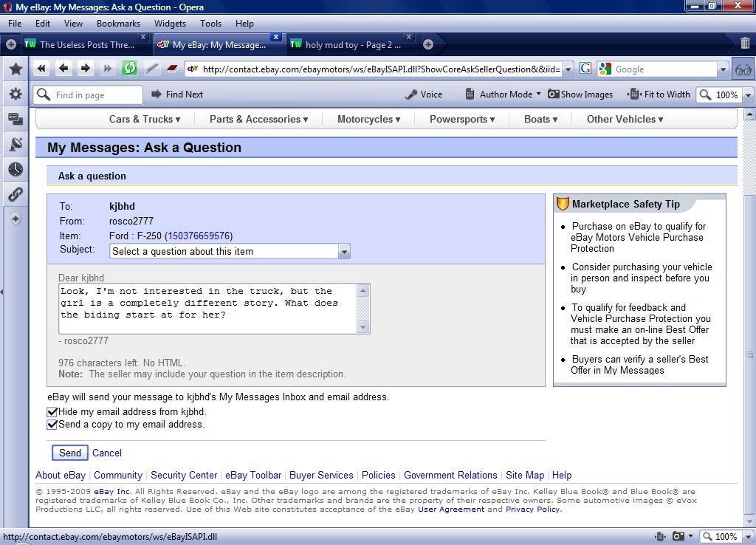Expand Parts & Accessories menu

pyautogui.click(x=258, y=119)
